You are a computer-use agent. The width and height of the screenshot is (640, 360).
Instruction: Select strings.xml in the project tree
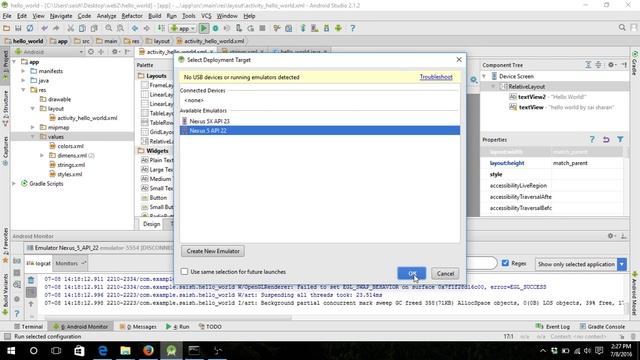tap(67, 165)
